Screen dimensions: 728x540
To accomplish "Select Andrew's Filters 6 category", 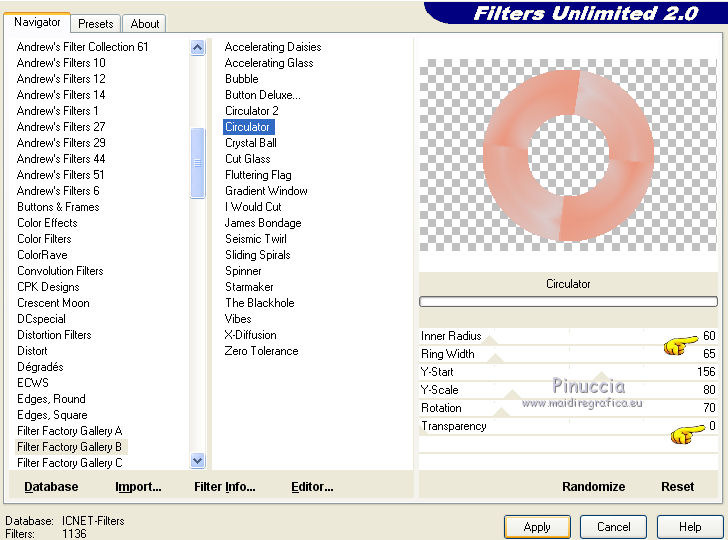I will pyautogui.click(x=58, y=191).
